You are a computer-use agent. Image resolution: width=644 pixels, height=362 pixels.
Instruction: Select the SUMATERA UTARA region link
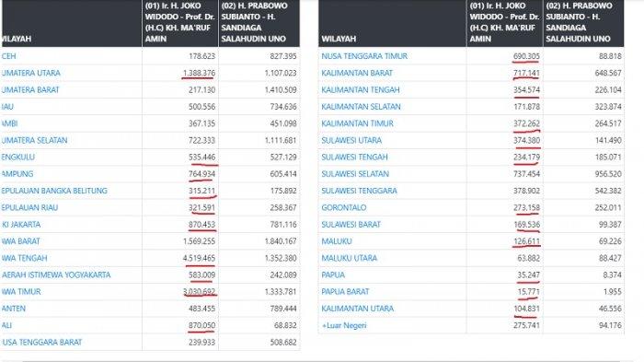pyautogui.click(x=30, y=73)
